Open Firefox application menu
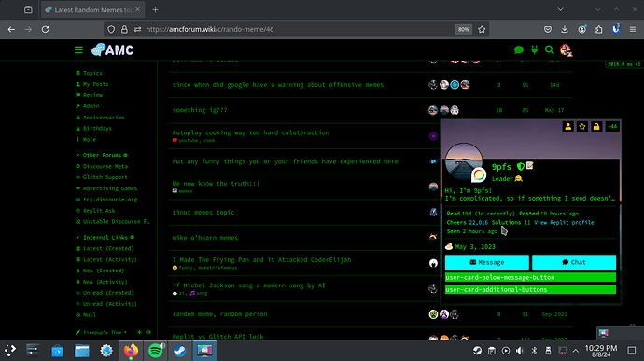 tap(633, 29)
